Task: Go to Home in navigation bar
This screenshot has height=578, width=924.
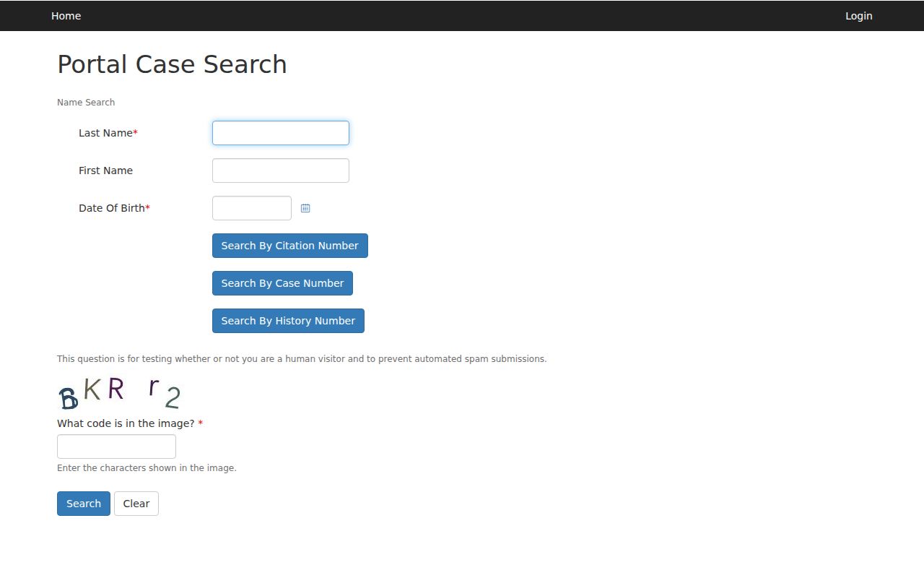Action: click(66, 16)
